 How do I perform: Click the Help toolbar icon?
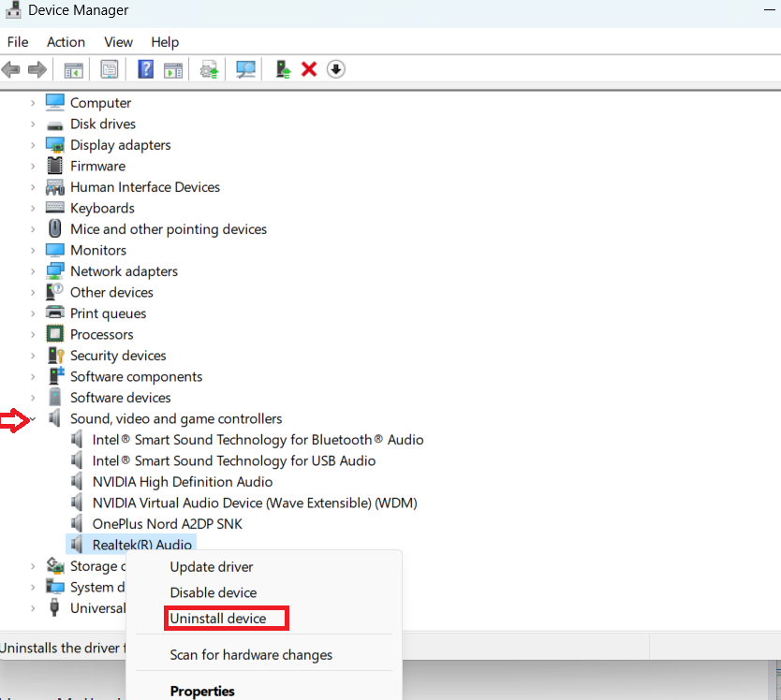point(145,69)
